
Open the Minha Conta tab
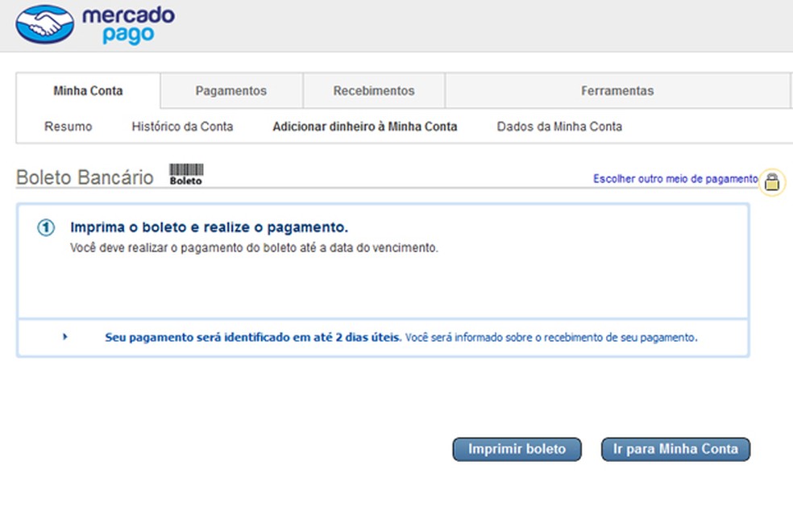[88, 90]
